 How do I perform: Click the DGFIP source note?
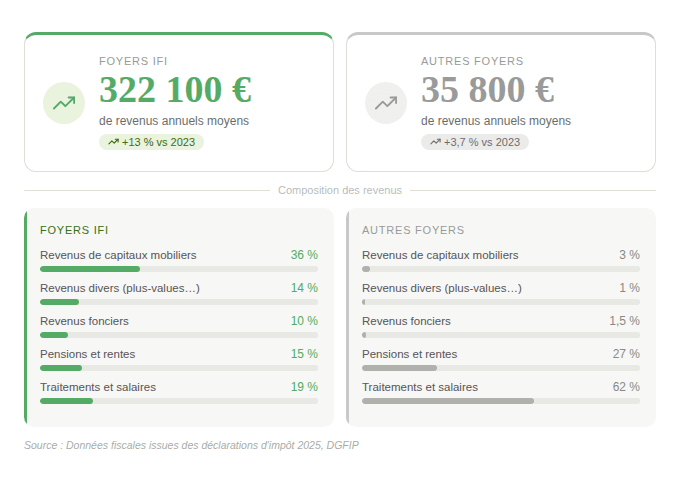coord(191,445)
